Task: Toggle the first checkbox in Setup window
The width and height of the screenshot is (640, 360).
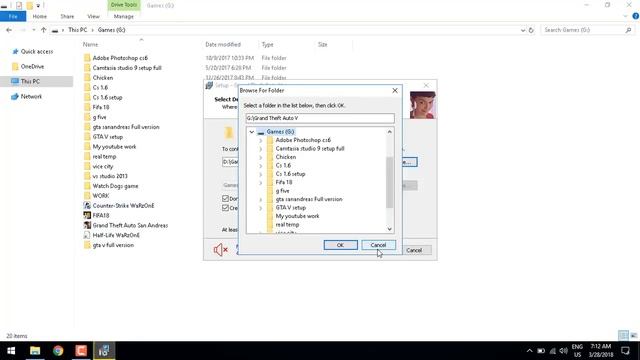Action: (x=225, y=198)
